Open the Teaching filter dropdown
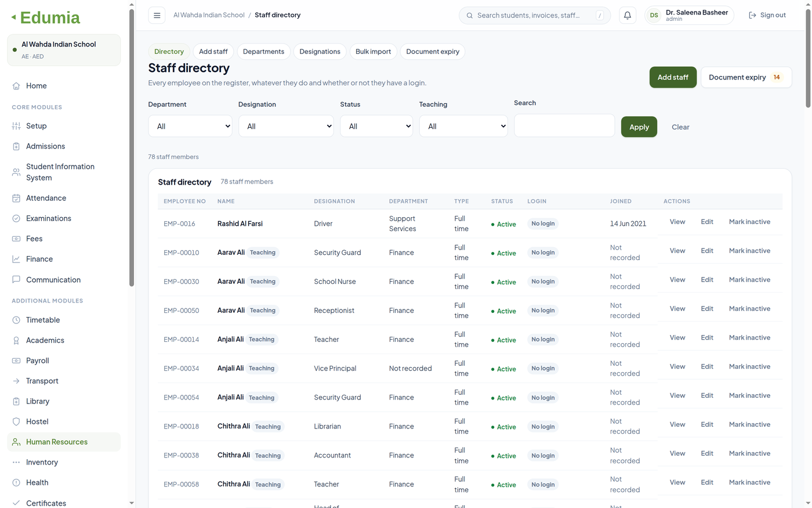Image resolution: width=812 pixels, height=508 pixels. (463, 126)
